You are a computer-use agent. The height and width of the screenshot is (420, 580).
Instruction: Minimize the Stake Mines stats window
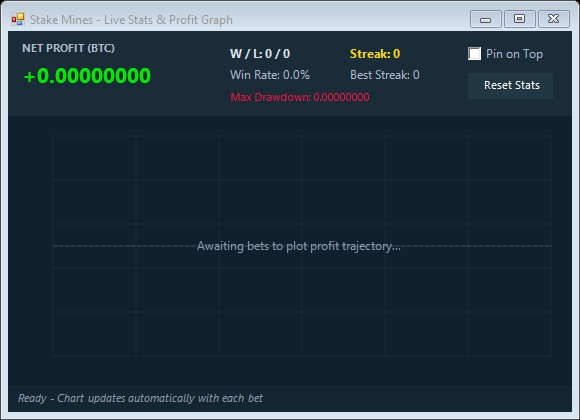(x=485, y=19)
